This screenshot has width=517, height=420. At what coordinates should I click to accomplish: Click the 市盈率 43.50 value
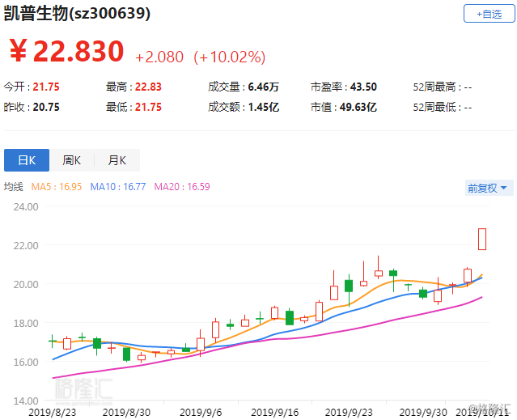[363, 87]
